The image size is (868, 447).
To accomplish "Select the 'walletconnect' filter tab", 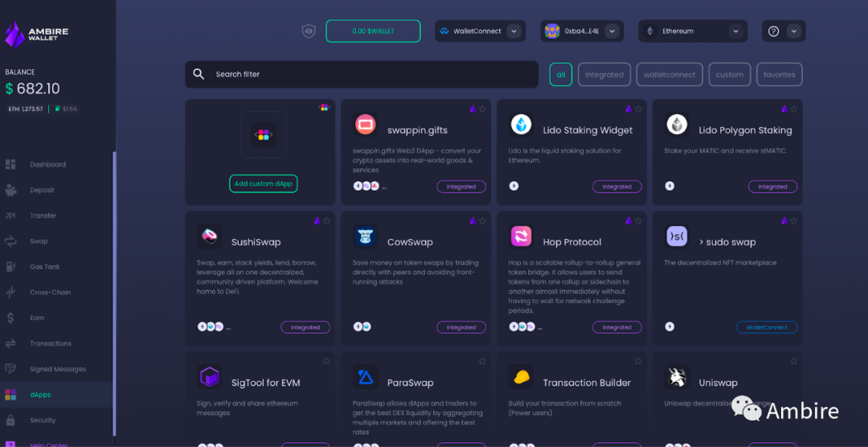I will pos(669,74).
